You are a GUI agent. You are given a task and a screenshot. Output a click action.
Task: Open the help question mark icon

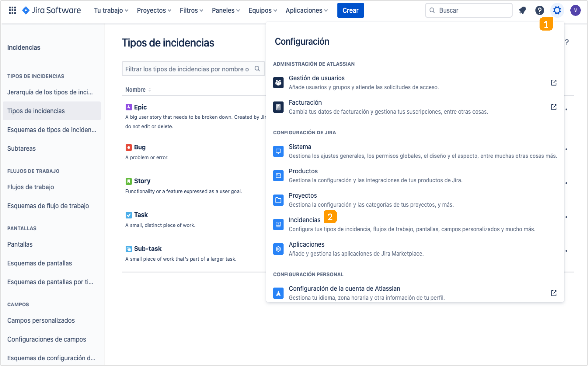(540, 10)
